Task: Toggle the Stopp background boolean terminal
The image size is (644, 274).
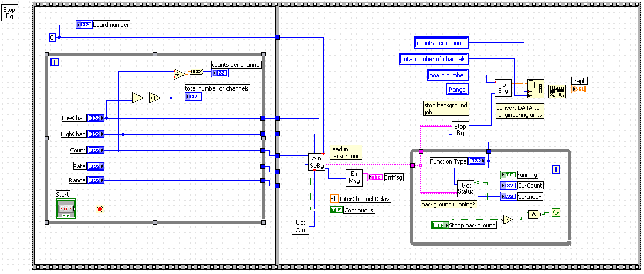Action: pos(440,225)
